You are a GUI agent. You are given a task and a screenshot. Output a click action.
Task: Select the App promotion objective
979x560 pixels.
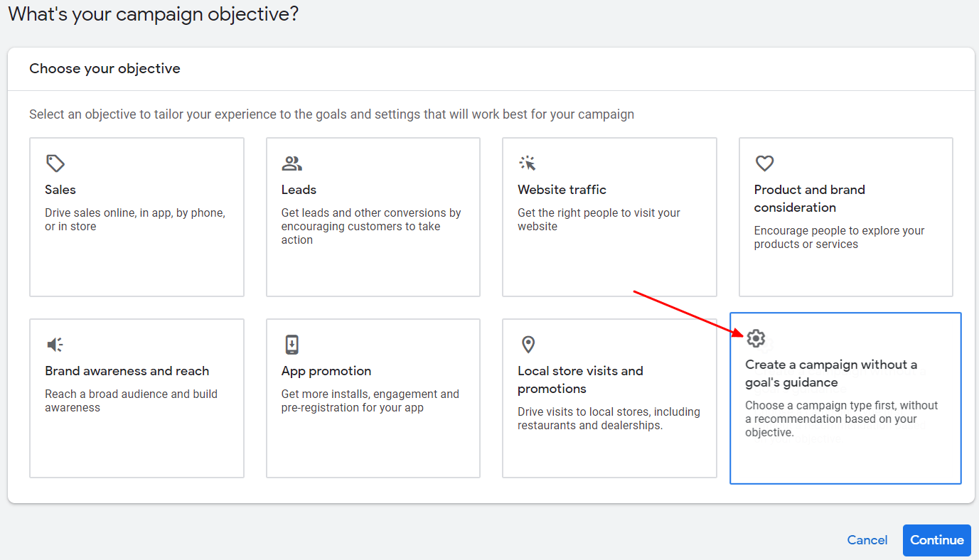pos(373,398)
